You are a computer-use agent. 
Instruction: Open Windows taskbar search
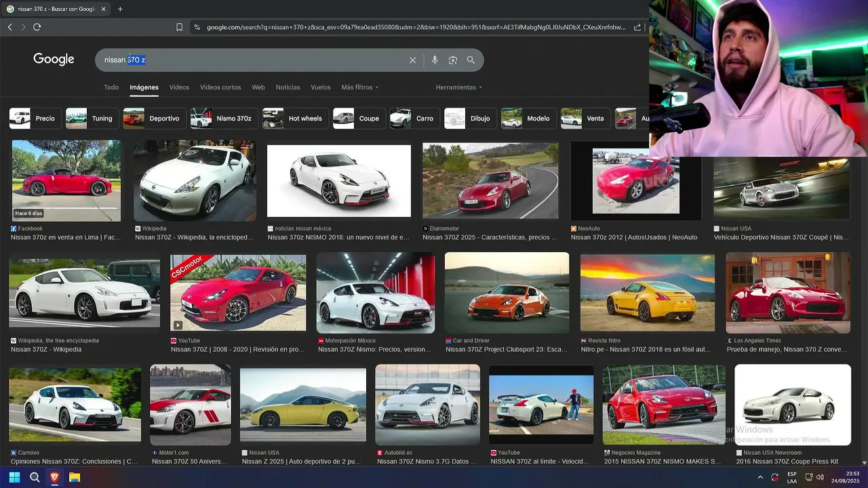(x=35, y=477)
